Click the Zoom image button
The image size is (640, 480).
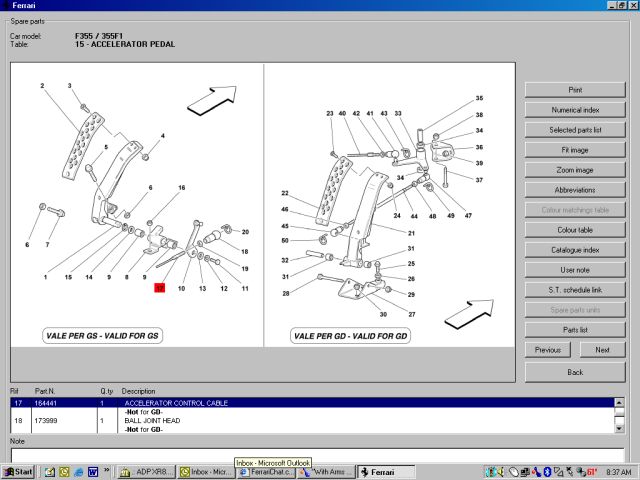coord(575,170)
